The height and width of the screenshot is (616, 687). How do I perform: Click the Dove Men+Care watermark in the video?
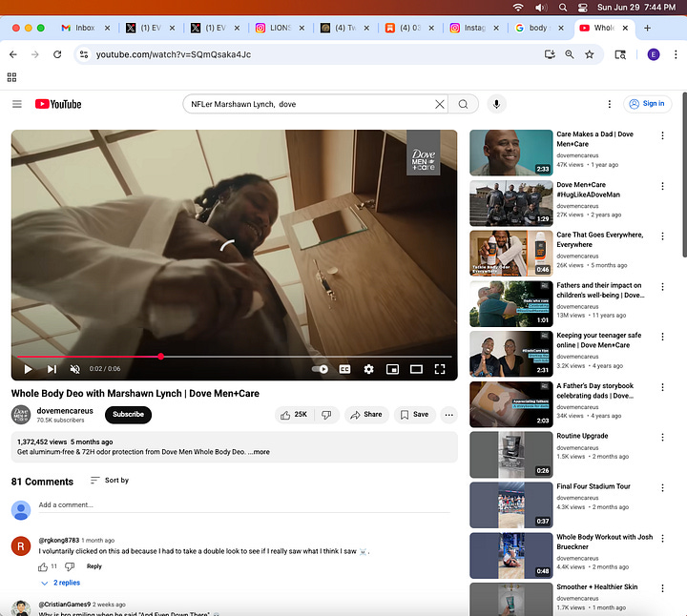[424, 153]
